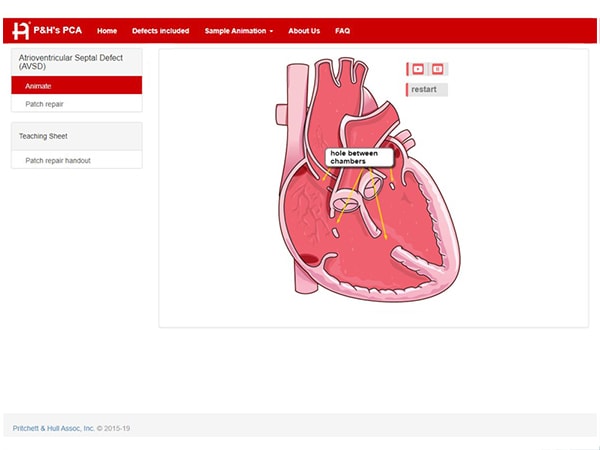Open the FAQ page
This screenshot has width=600, height=450.
tap(342, 31)
